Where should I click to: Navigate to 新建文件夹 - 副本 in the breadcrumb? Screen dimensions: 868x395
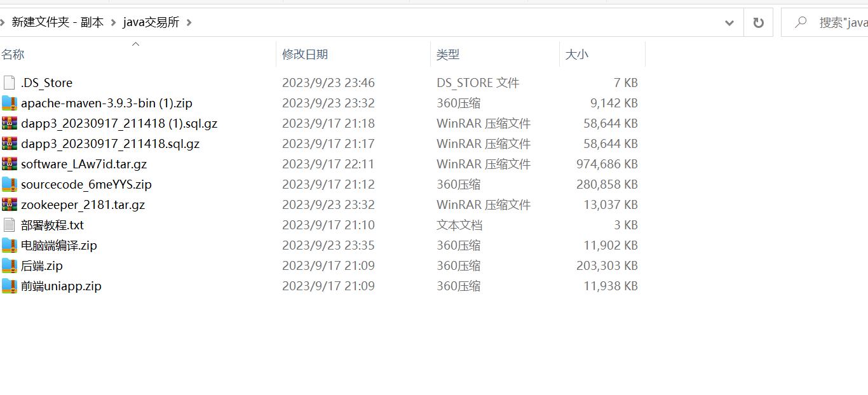57,23
